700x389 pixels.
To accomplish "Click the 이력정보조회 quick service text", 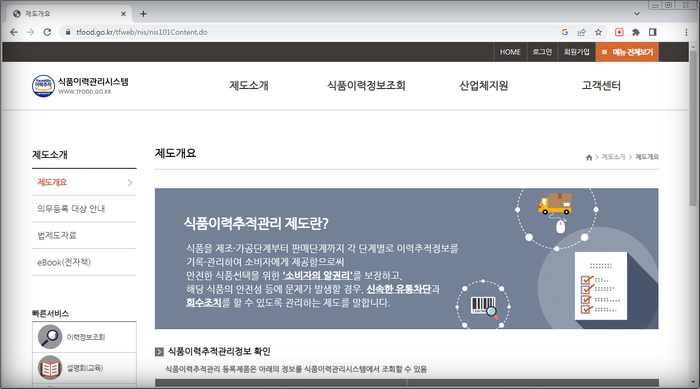I will (86, 337).
